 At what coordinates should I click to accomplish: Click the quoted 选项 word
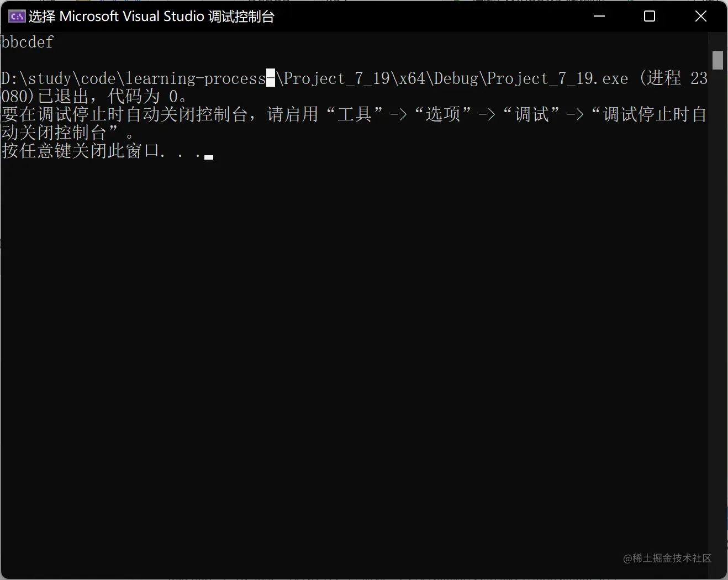pyautogui.click(x=443, y=114)
